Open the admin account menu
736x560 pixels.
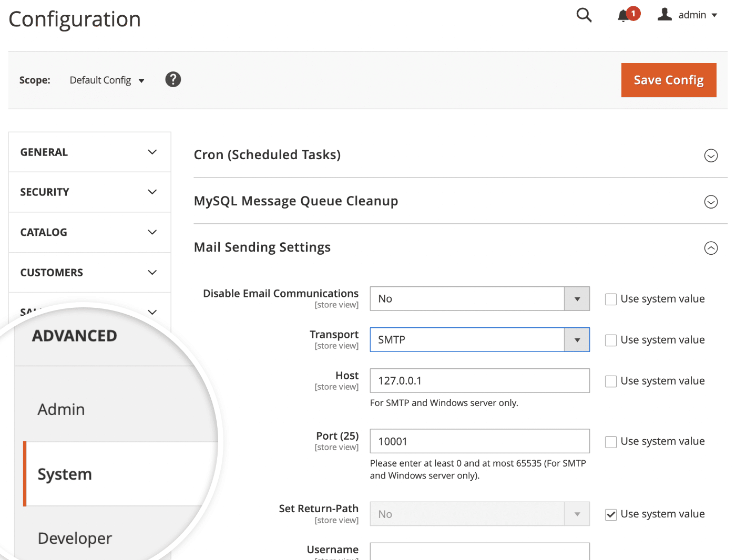pos(687,15)
